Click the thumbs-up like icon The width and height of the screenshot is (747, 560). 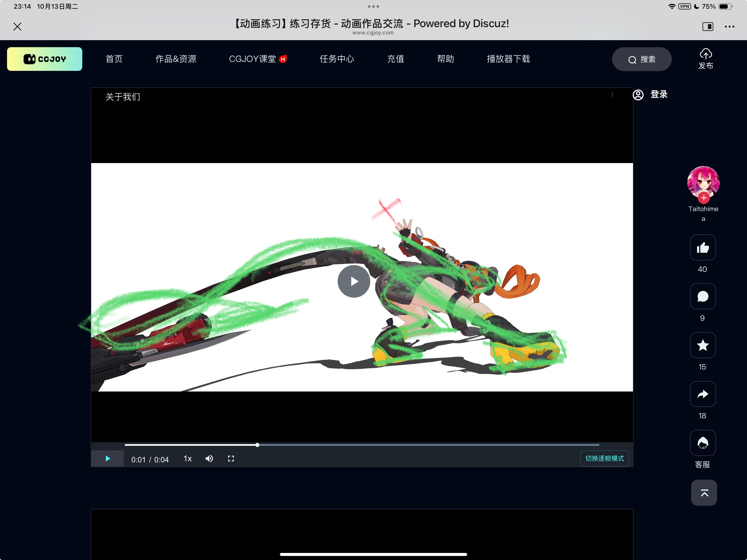703,247
